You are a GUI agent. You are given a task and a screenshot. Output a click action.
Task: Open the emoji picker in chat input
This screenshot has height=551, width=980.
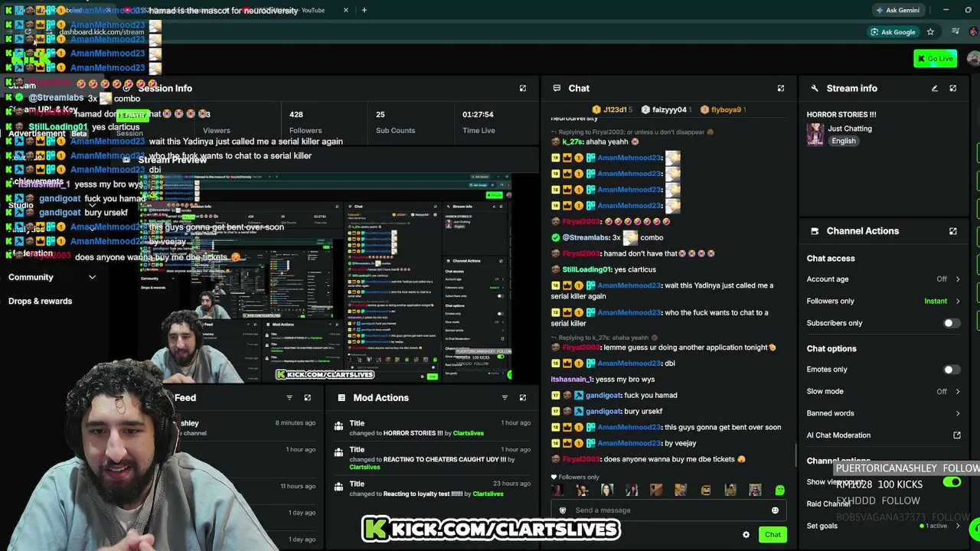(x=775, y=510)
